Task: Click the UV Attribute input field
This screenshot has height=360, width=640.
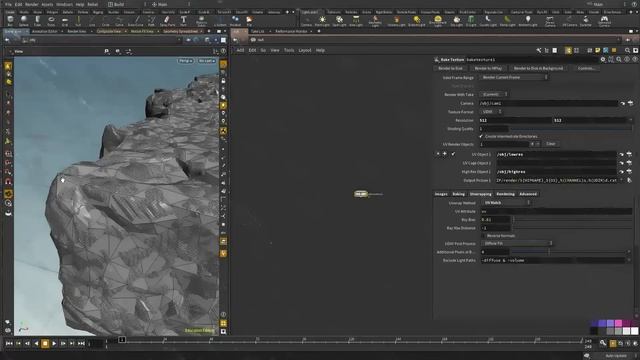Action: 556,211
